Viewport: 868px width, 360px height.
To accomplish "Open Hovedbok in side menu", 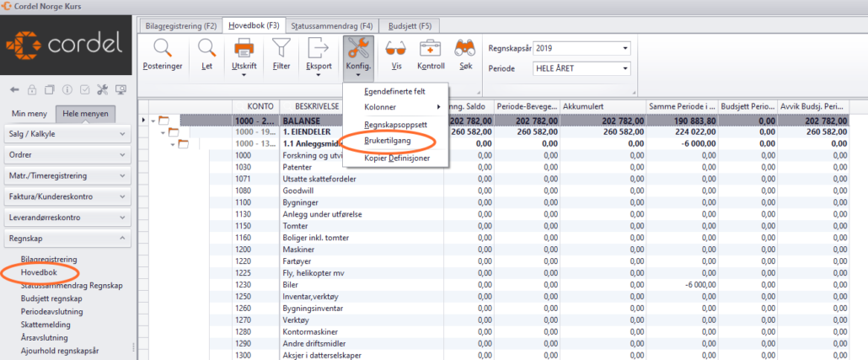I will [39, 272].
